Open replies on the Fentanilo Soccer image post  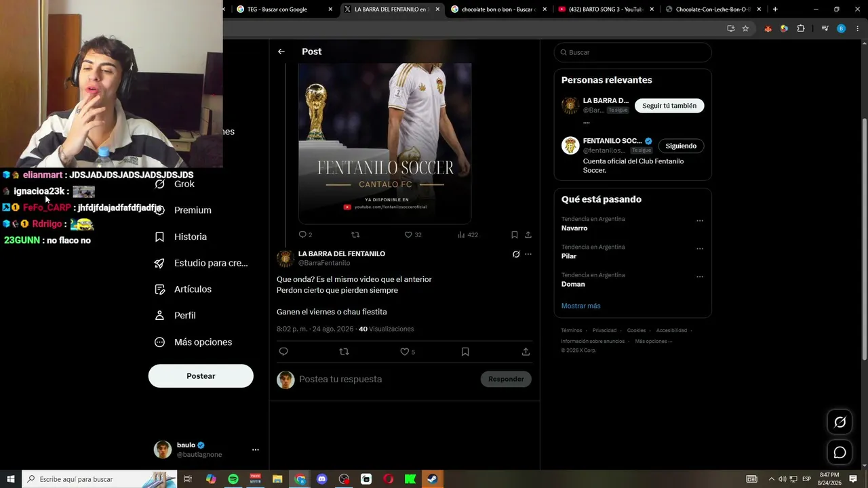click(x=305, y=235)
